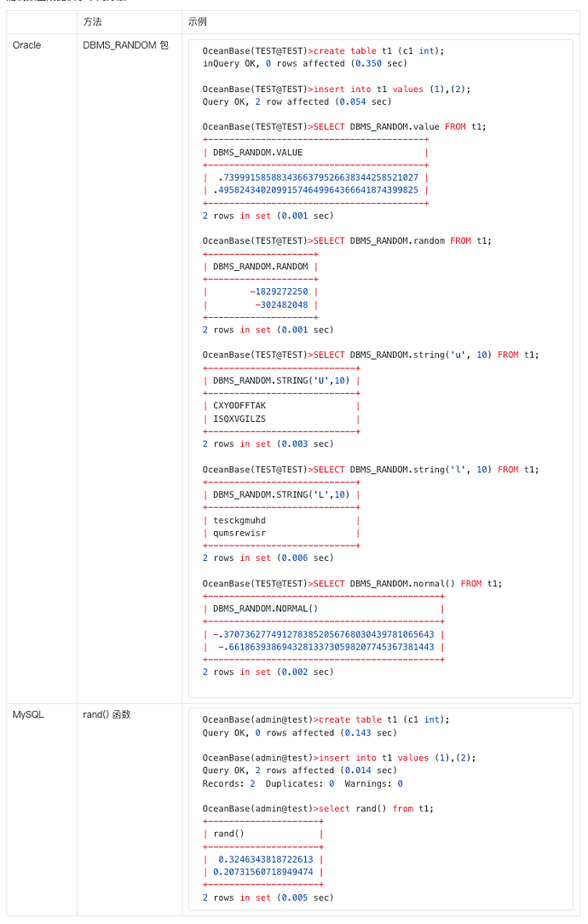Screen dimensions: 588x924
Task: Click 'Query OK, 2 row affected (0.054 sec)'
Action: click(x=297, y=102)
